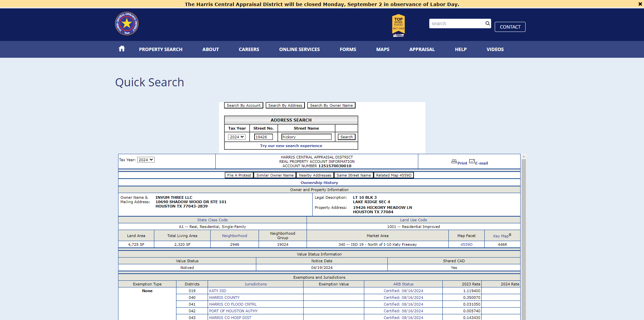This screenshot has width=644, height=320.
Task: Click scrollbar up arrow in results panel
Action: [x=524, y=156]
